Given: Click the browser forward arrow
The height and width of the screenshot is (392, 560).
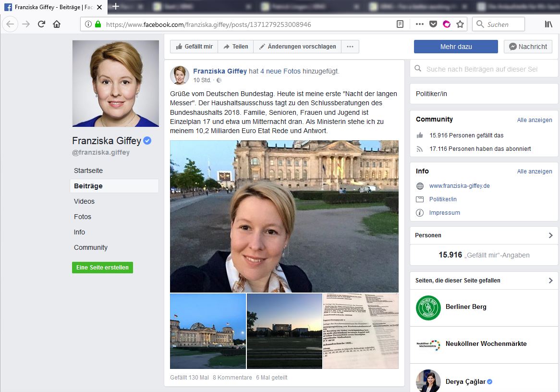Looking at the screenshot, I should (26, 24).
